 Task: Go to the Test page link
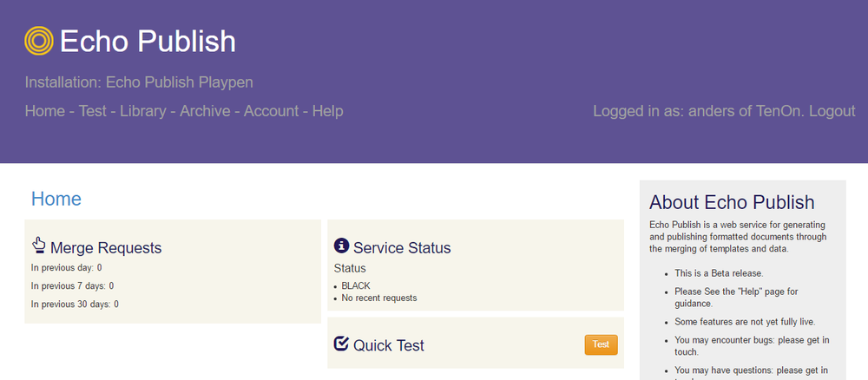pyautogui.click(x=93, y=111)
